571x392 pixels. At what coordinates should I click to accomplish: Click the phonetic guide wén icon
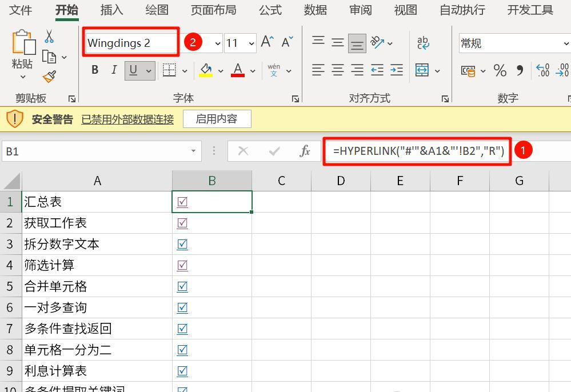coord(274,70)
